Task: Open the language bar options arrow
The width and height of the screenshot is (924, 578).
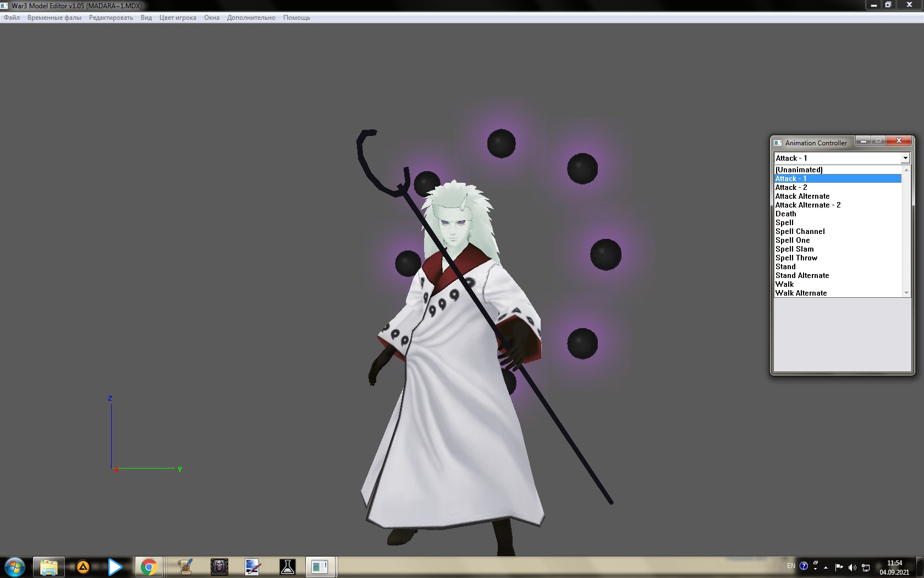Action: point(815,569)
